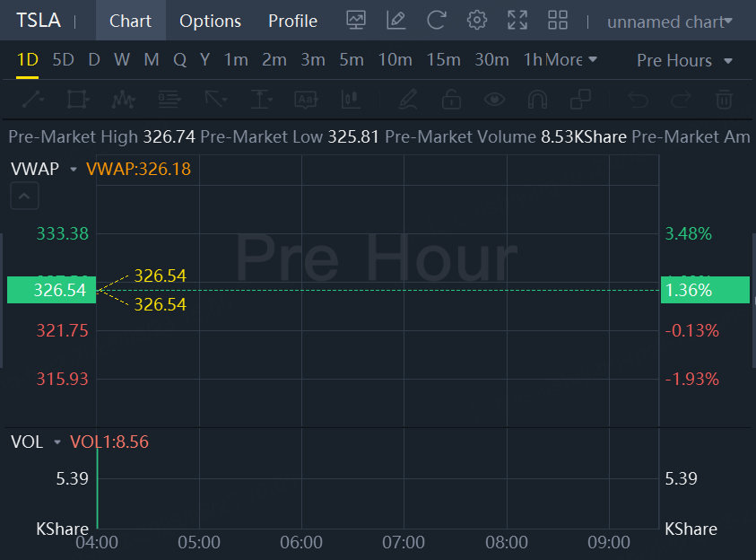Open the multi-chart grid layout
This screenshot has height=560, width=756.
(x=558, y=21)
